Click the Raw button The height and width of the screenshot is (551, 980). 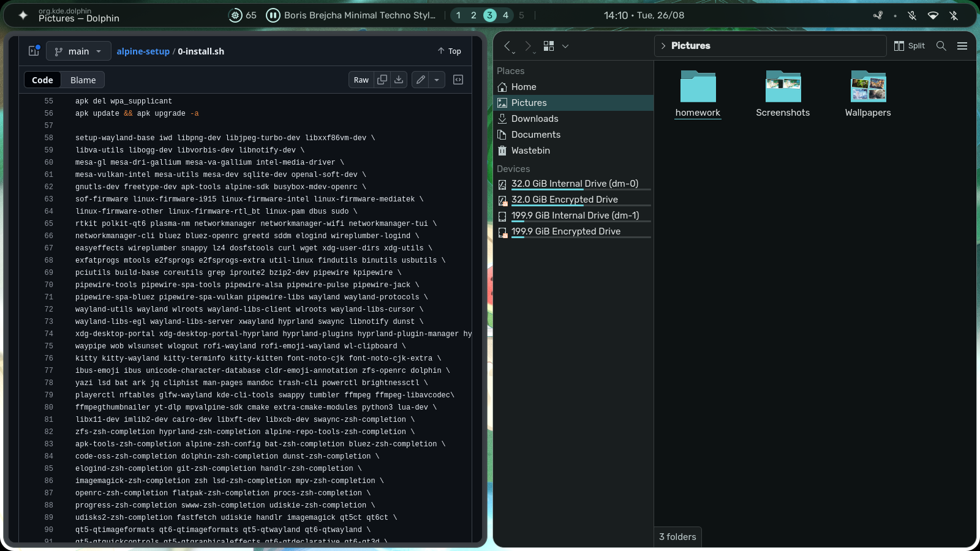point(361,80)
